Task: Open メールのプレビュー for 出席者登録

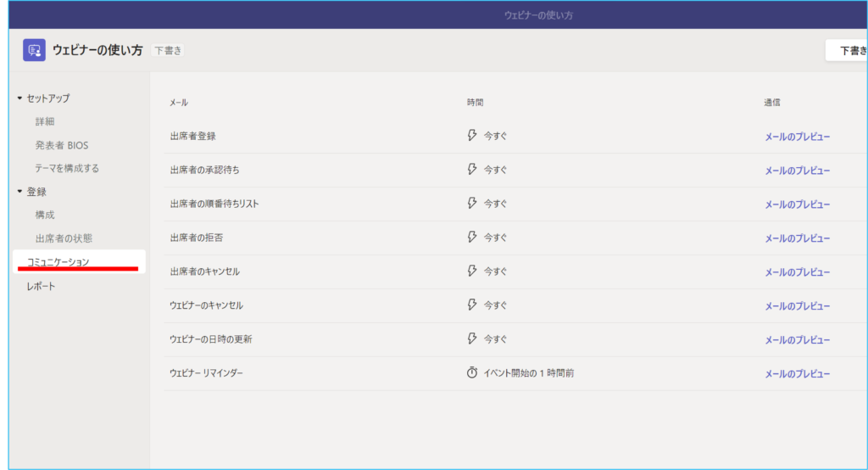Action: (797, 137)
